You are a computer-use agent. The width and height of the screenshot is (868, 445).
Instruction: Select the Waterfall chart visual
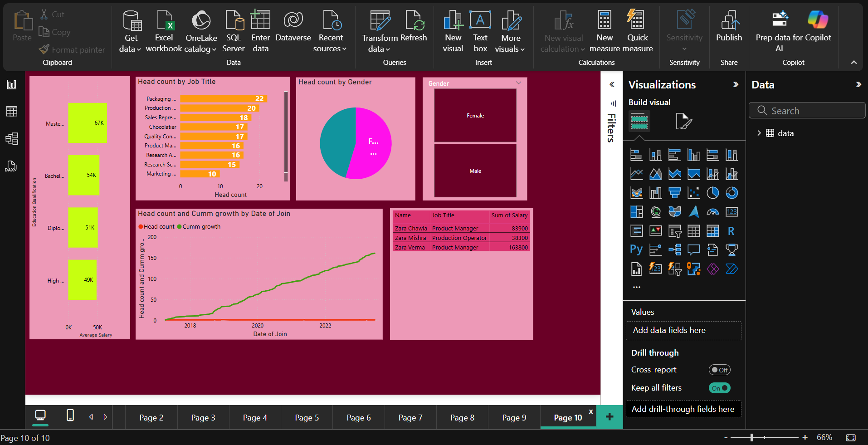point(655,193)
